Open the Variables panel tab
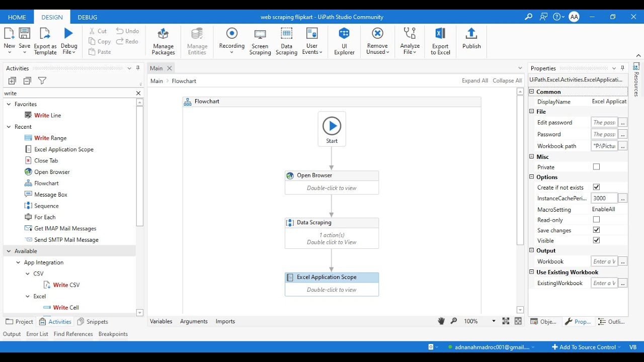Screen dimensions: 644x362 pos(161,321)
